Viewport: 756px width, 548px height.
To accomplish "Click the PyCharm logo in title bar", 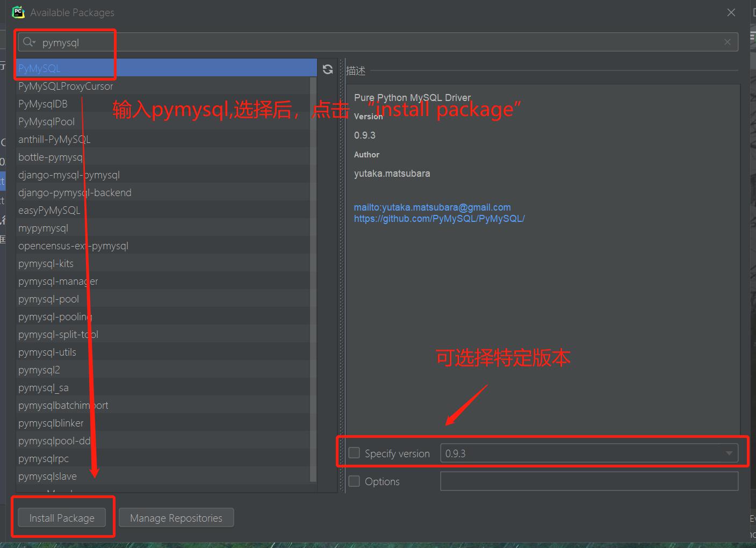I will [x=18, y=12].
